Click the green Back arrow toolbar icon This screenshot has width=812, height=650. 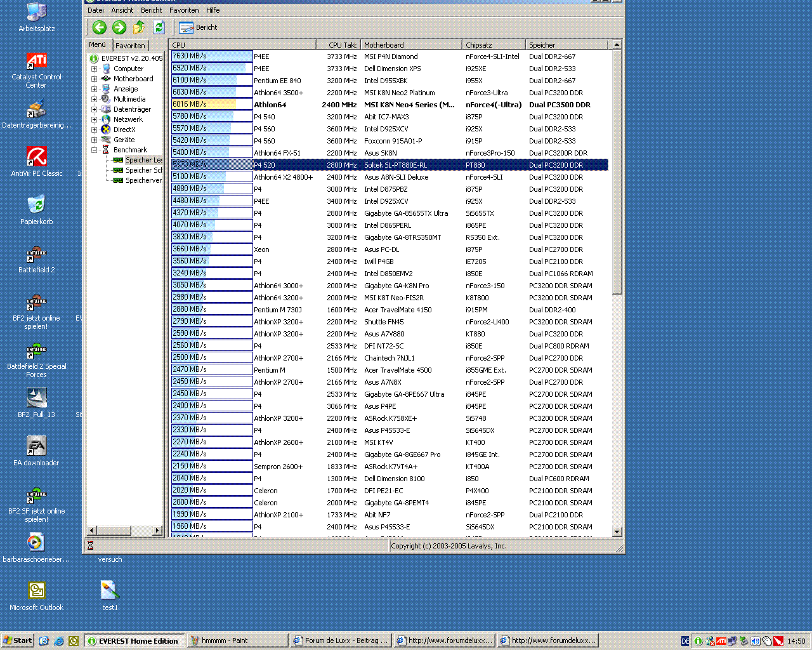[99, 27]
